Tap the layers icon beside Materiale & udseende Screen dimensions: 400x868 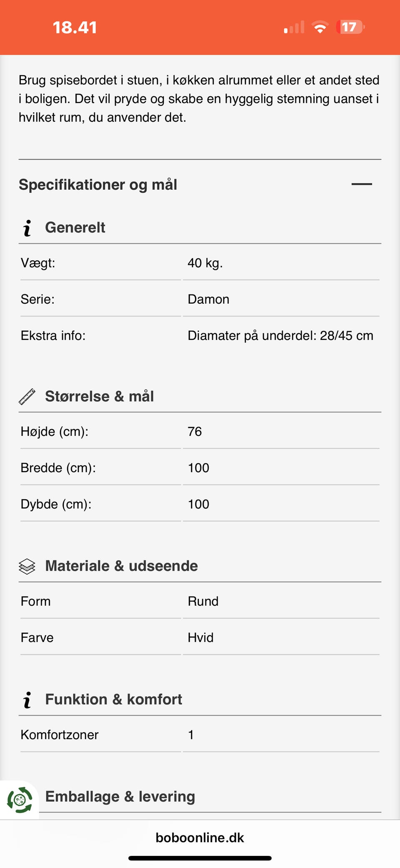tap(27, 566)
